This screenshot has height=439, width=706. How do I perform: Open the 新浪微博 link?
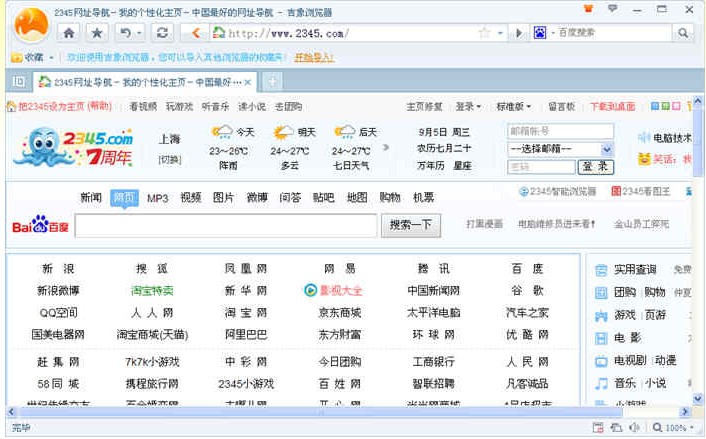(58, 291)
